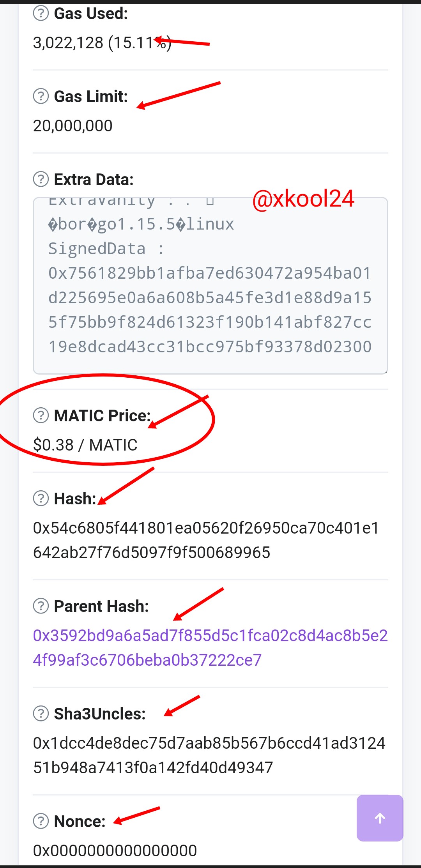This screenshot has height=868, width=421.
Task: Click the help icon beside Gas Used
Action: pos(41,14)
